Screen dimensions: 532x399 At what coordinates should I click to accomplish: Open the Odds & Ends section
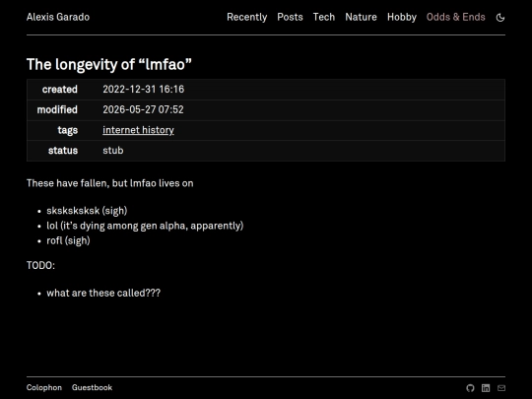click(455, 17)
